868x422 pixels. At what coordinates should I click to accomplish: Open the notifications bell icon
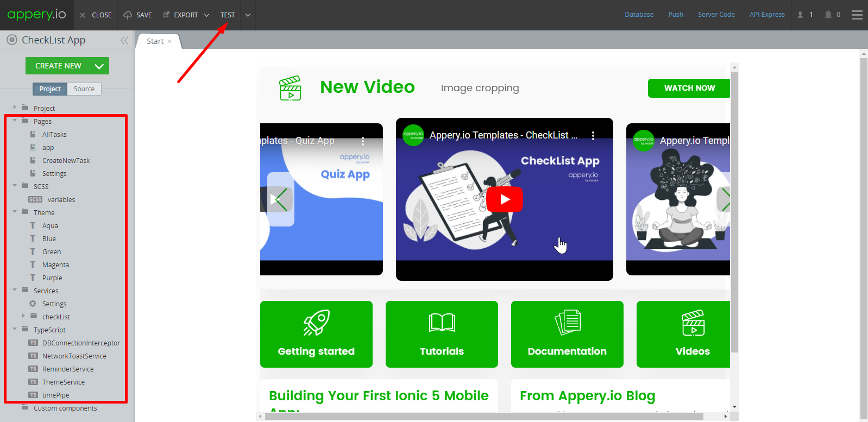(x=828, y=15)
